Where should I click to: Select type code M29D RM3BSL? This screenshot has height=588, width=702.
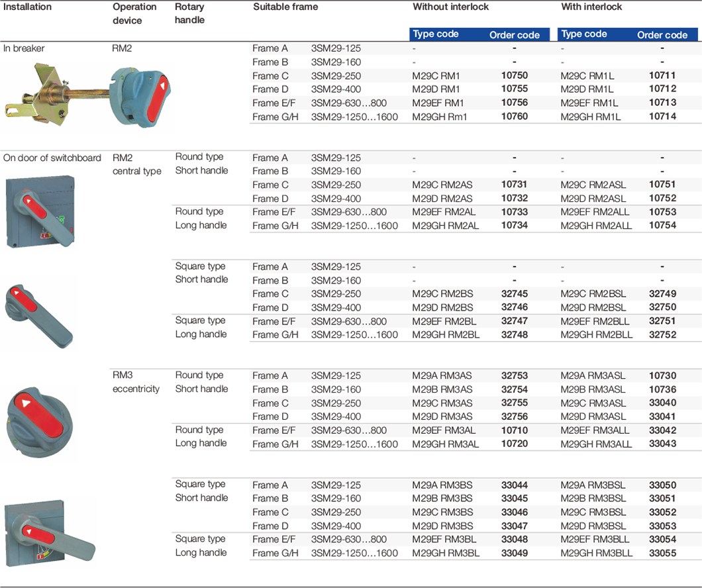point(593,526)
